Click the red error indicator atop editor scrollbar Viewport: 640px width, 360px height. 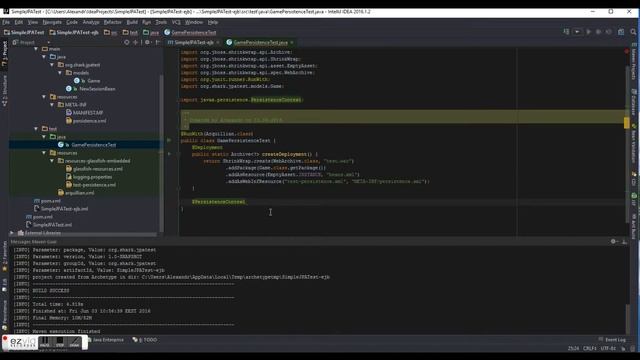(627, 51)
